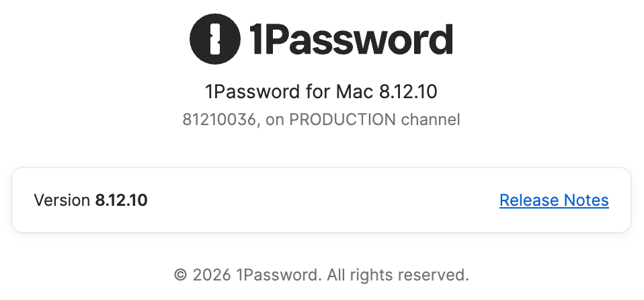
Task: Open the Release Notes link
Action: pos(554,200)
